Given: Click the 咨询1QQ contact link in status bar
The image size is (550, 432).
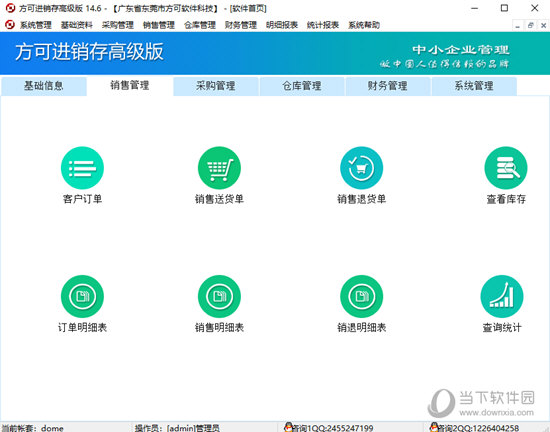Looking at the screenshot, I should point(329,428).
